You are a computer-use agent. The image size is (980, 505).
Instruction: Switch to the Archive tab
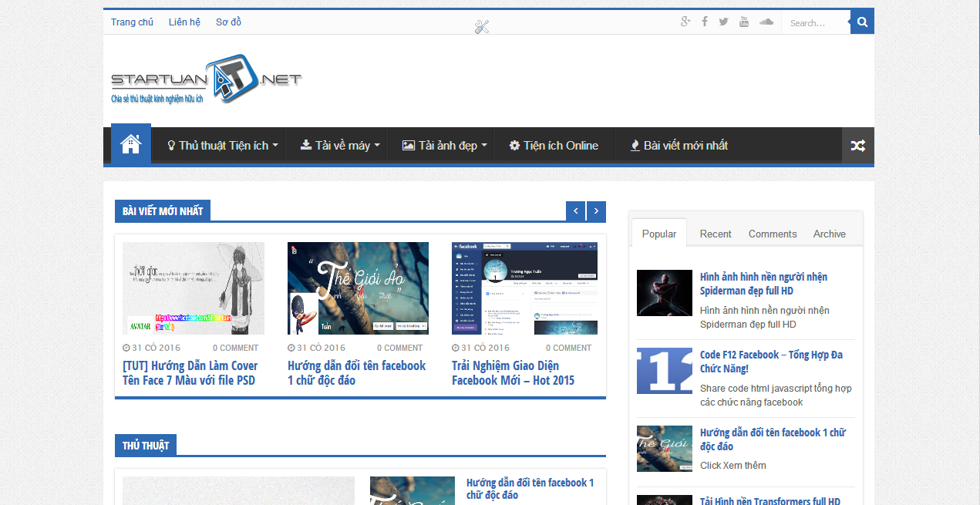pos(830,234)
